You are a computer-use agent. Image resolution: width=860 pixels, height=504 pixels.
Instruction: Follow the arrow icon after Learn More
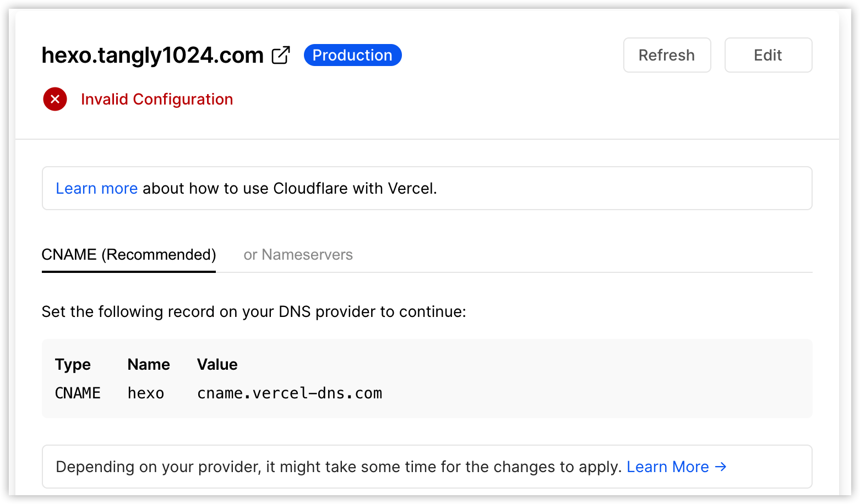tap(721, 467)
